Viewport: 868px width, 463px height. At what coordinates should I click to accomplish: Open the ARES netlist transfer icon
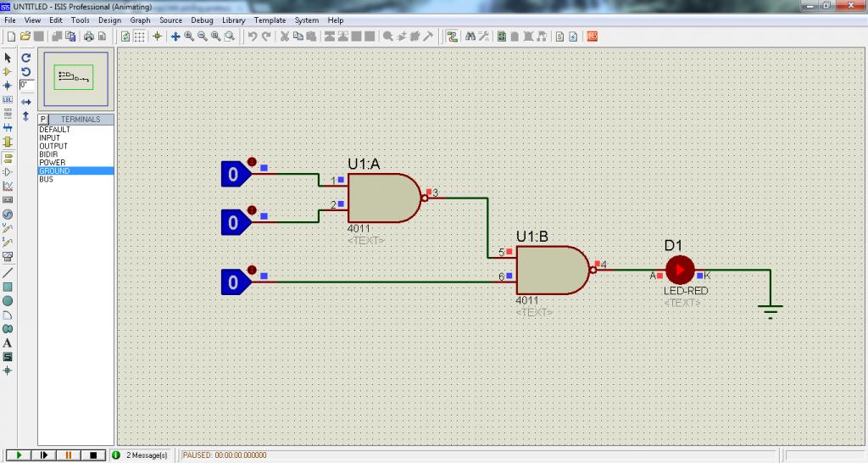point(593,36)
